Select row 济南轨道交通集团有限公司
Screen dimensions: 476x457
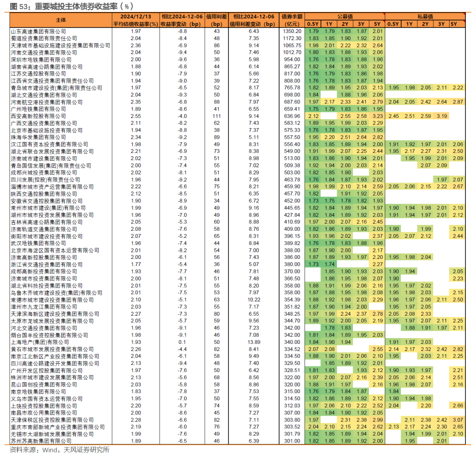coord(238,229)
